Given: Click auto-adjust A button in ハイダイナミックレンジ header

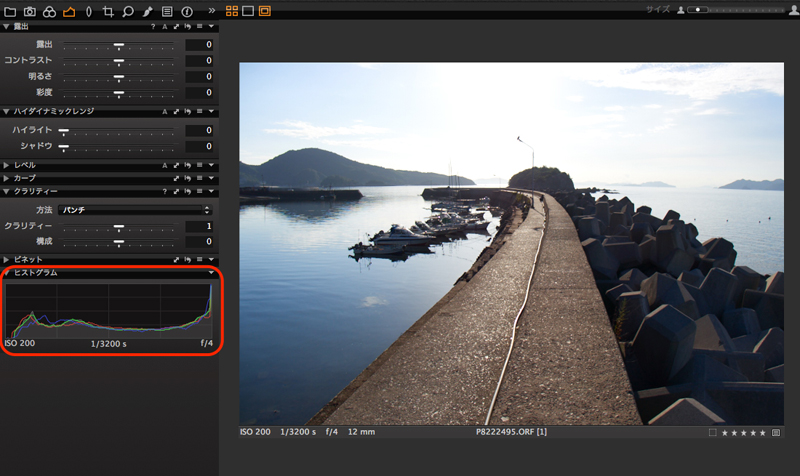Looking at the screenshot, I should tap(165, 111).
